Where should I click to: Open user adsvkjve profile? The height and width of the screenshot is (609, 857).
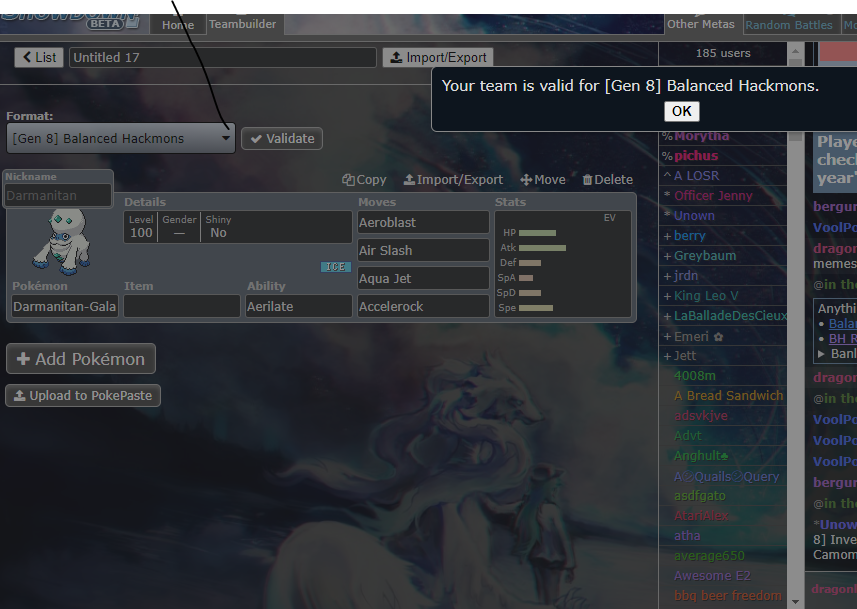click(x=701, y=415)
